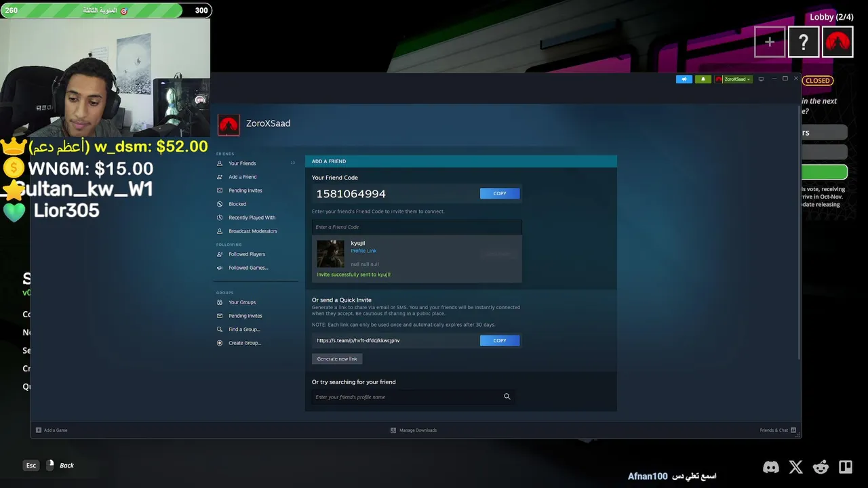Click the CLOSED badge in game
868x488 pixels.
(x=817, y=81)
